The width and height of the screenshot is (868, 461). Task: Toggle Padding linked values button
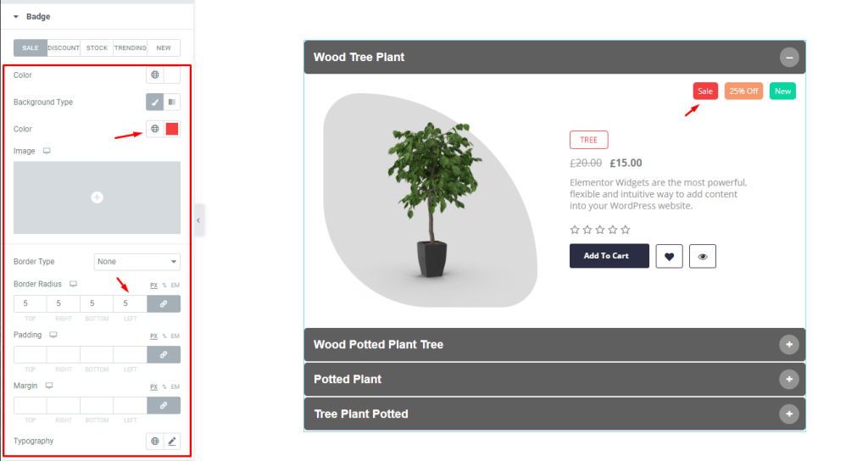coord(164,355)
